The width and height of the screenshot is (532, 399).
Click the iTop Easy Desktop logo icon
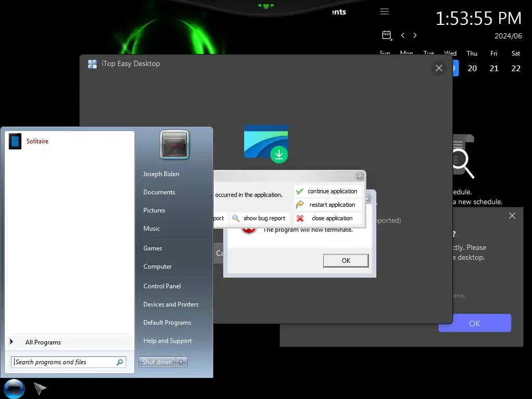click(92, 64)
